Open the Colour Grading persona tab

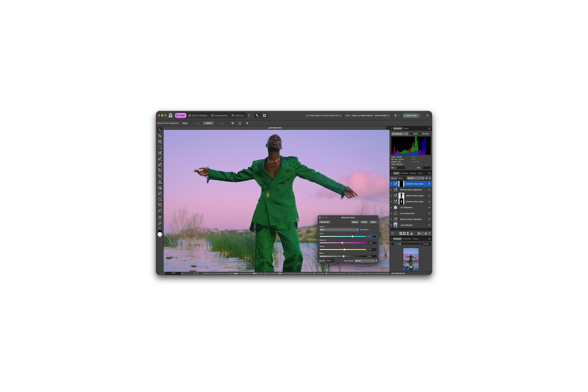coord(198,115)
